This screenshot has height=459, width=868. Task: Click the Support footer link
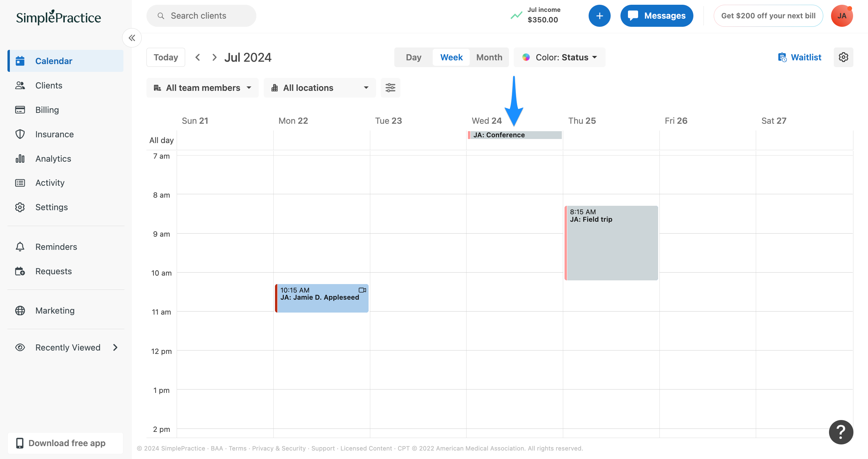(x=323, y=448)
